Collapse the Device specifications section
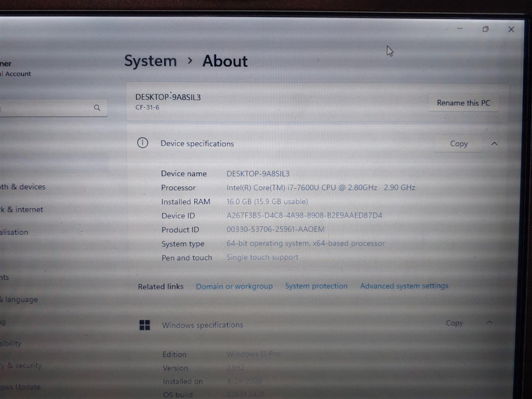Viewport: 532px width, 399px height. point(494,144)
